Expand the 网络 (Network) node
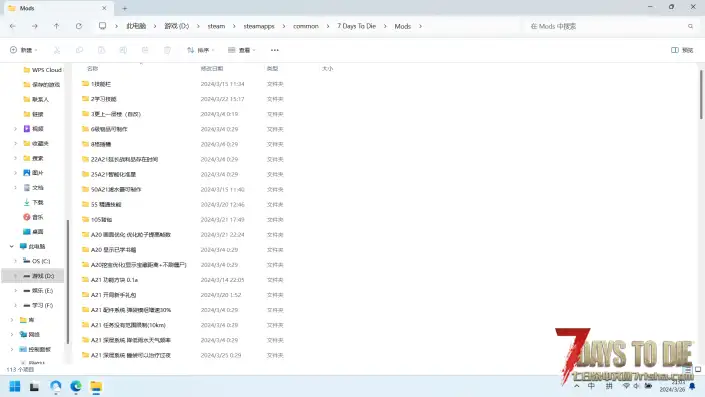Image resolution: width=705 pixels, height=397 pixels. click(12, 335)
